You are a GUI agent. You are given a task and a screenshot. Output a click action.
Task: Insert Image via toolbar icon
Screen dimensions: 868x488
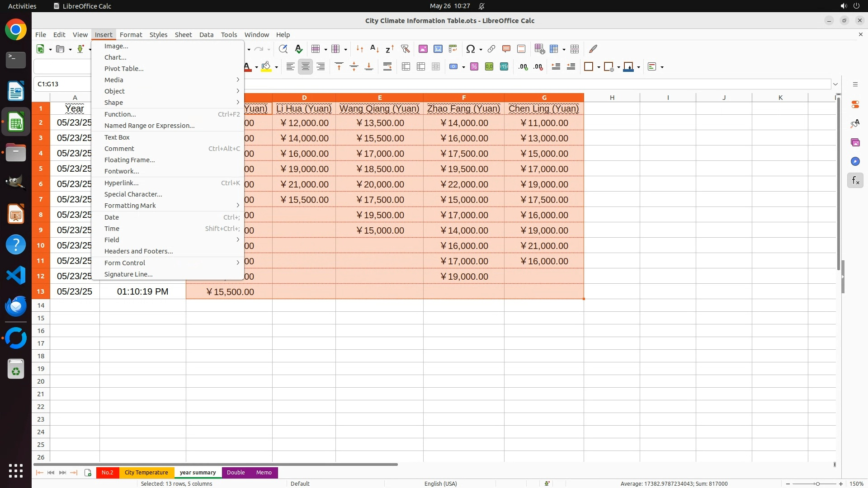coord(423,49)
